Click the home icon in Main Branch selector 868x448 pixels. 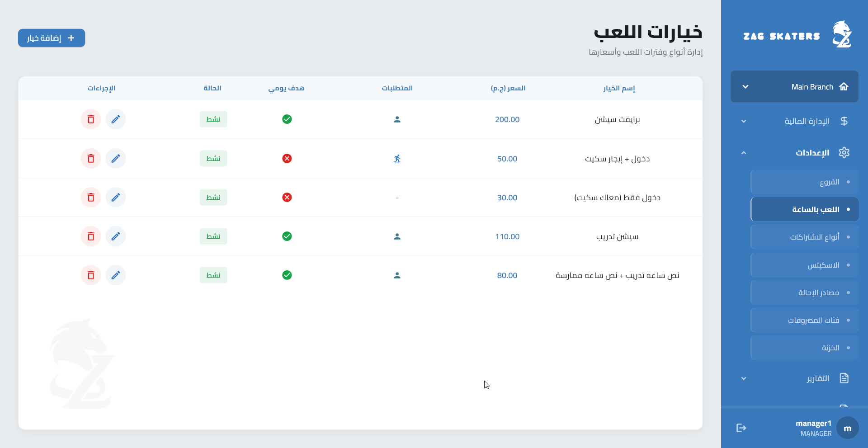tap(844, 87)
